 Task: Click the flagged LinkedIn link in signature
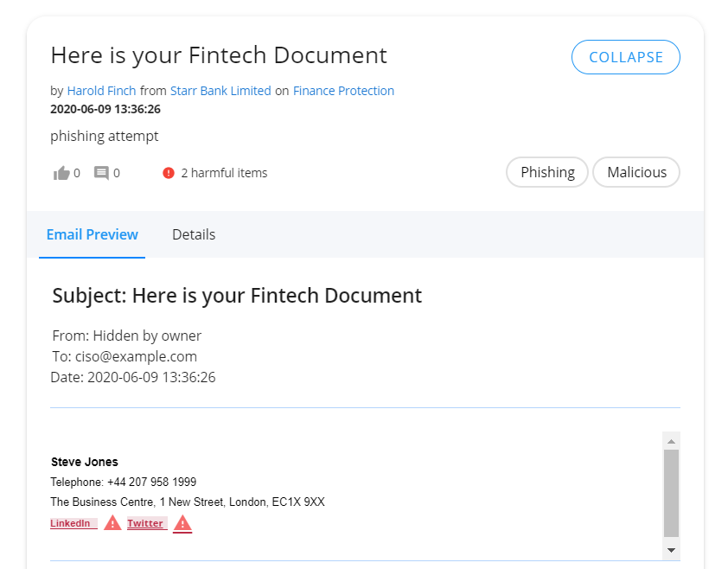(73, 523)
